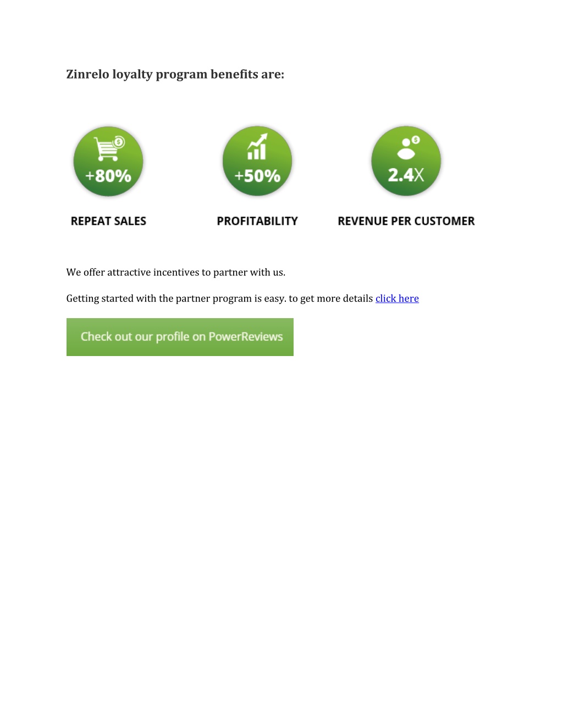Click the +80% figure in first badge
This screenshot has width=563, height=728.
coord(108,176)
